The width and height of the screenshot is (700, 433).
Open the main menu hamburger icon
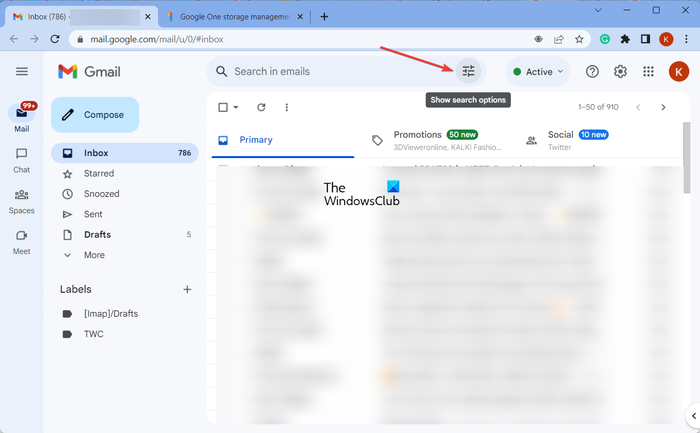pyautogui.click(x=22, y=71)
